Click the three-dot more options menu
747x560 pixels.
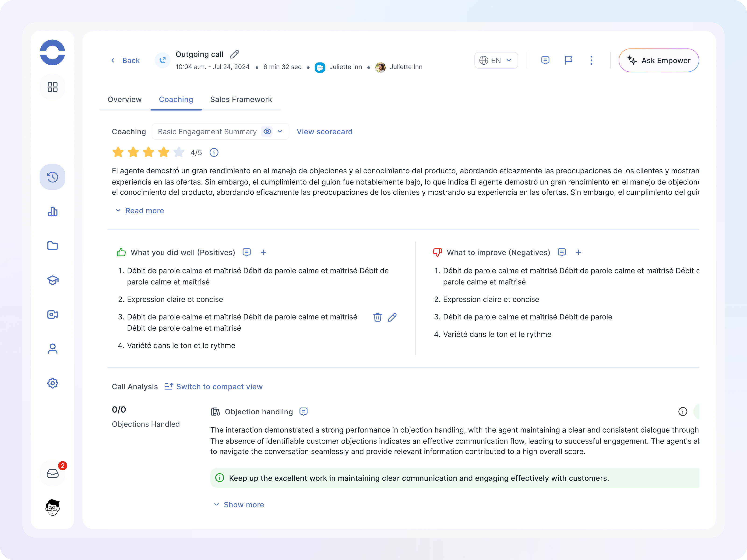591,60
